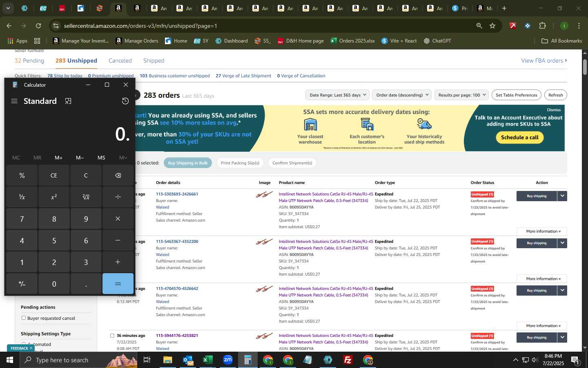Click Calculator M+ memory add
This screenshot has height=368, width=588.
pyautogui.click(x=58, y=157)
